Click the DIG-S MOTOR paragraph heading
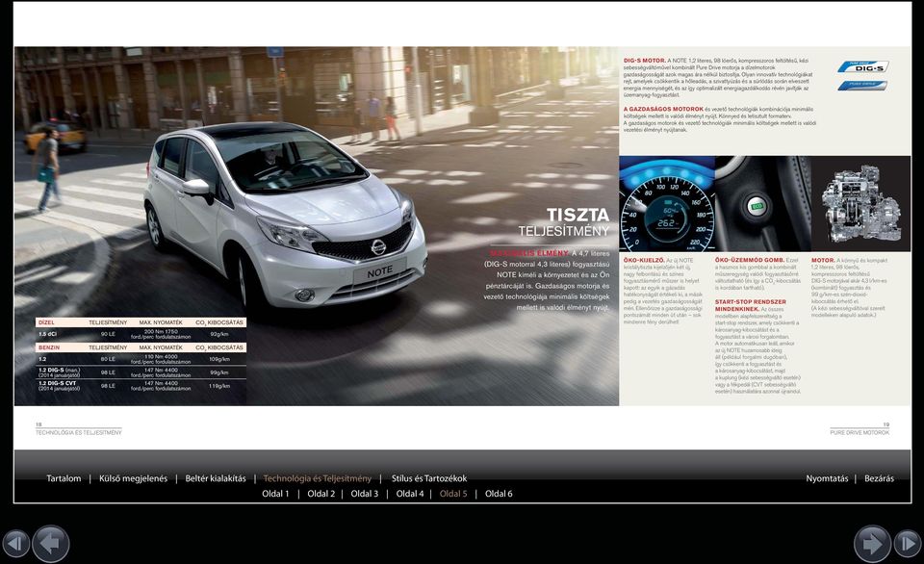 (x=645, y=61)
